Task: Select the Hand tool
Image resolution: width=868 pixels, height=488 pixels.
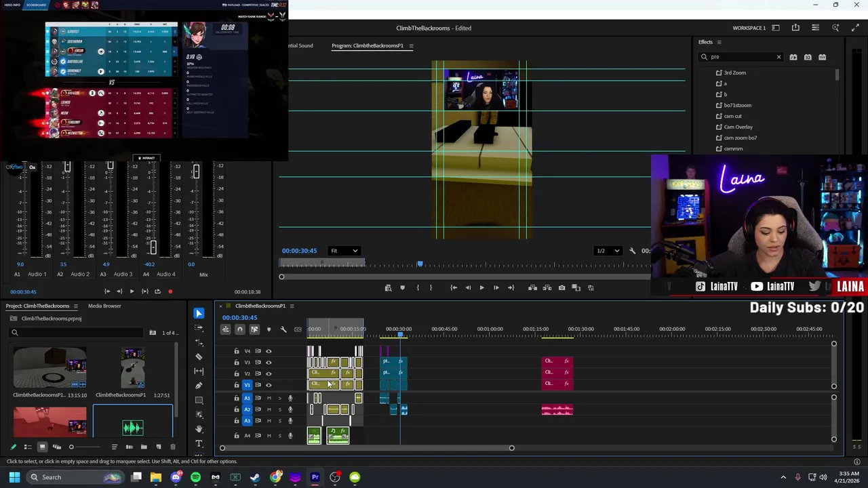Action: point(199,429)
